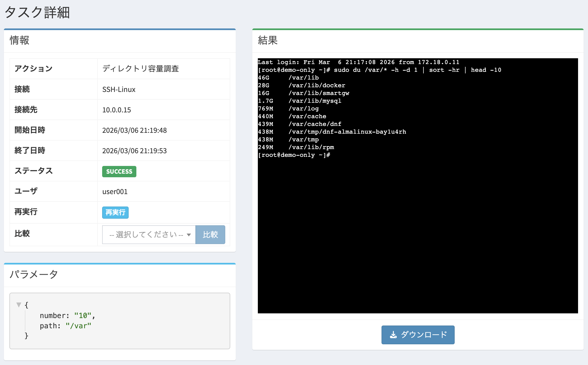This screenshot has height=365, width=588.
Task: Click the download icon in the ダウンロード button
Action: [393, 335]
